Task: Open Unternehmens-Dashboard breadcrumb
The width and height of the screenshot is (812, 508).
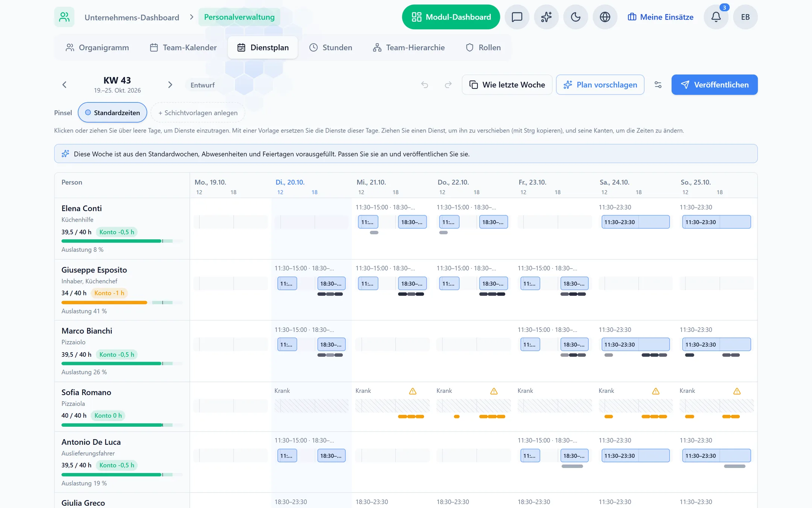Action: [x=132, y=17]
